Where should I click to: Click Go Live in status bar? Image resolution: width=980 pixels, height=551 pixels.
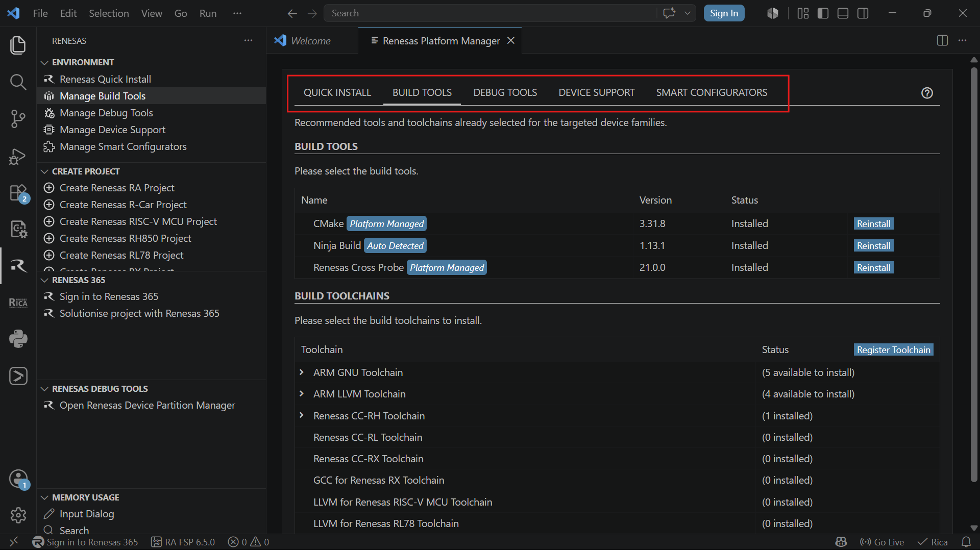(x=882, y=542)
